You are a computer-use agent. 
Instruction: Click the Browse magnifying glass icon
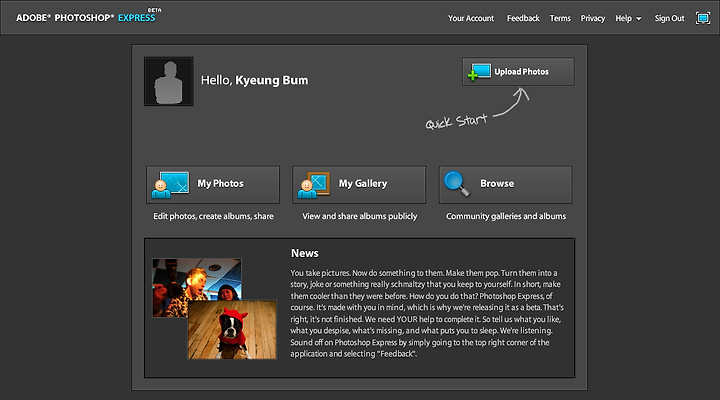pos(457,184)
